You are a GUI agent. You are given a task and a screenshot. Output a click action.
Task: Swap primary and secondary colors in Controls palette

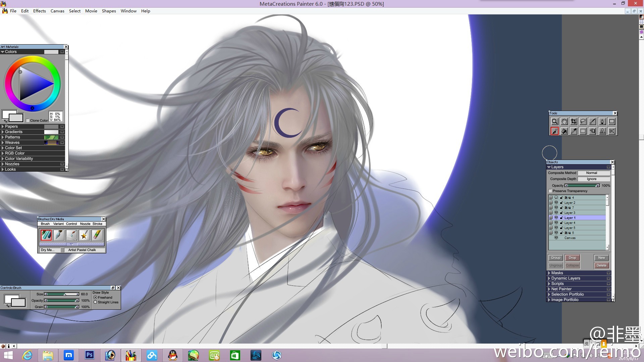click(7, 306)
